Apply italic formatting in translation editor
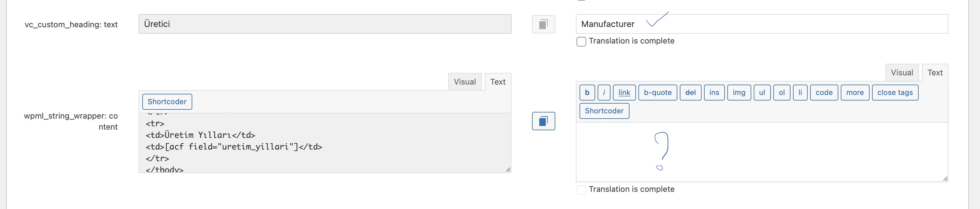The image size is (980, 209). [604, 92]
